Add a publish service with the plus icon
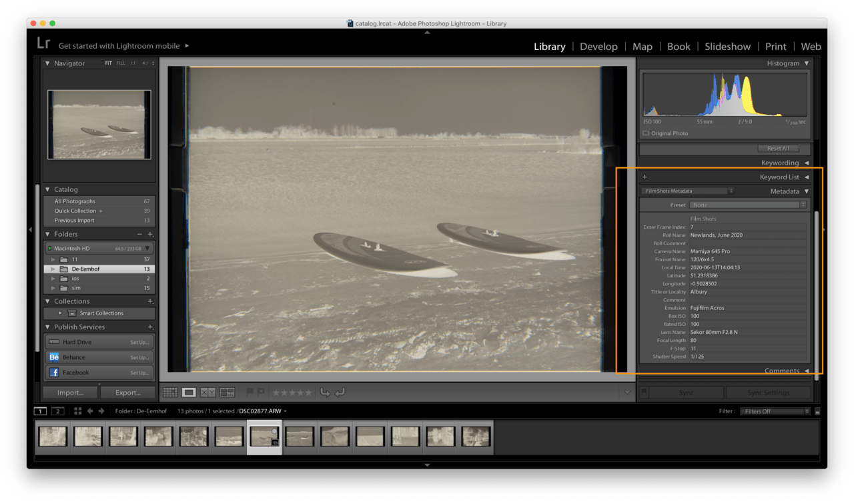Viewport: 854px width, 504px height. tap(150, 327)
